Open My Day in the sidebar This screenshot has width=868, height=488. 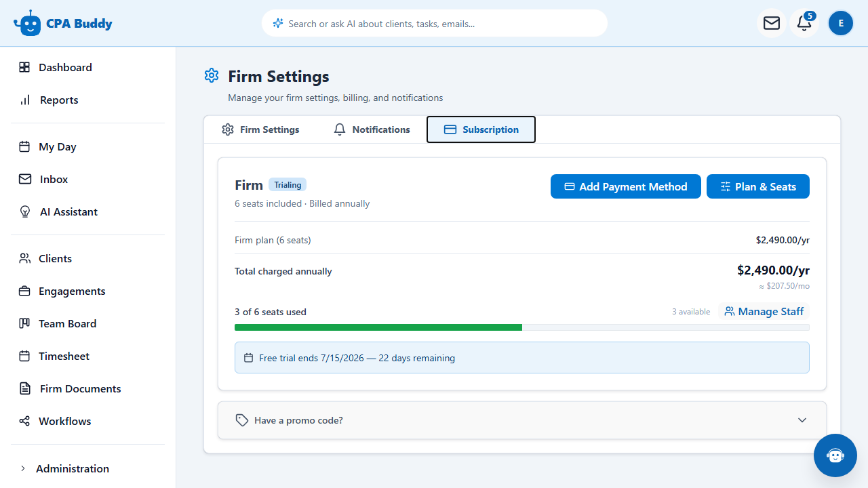[87, 146]
